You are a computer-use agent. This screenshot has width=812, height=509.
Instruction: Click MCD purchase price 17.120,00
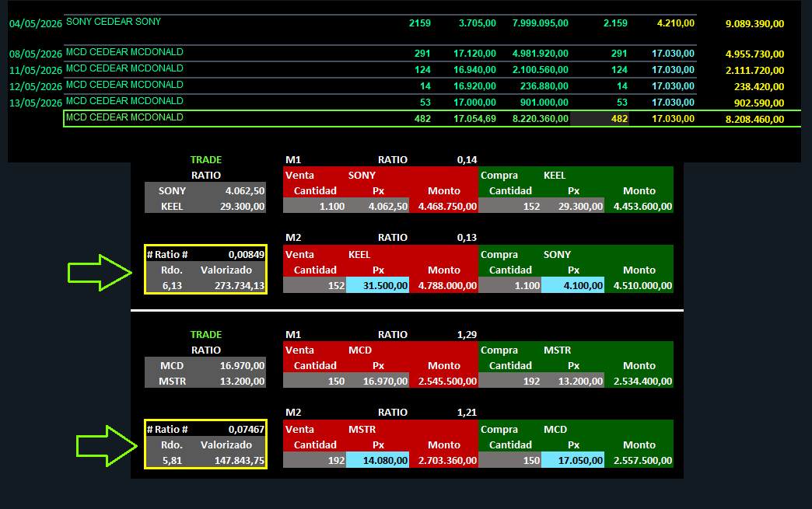click(x=474, y=54)
